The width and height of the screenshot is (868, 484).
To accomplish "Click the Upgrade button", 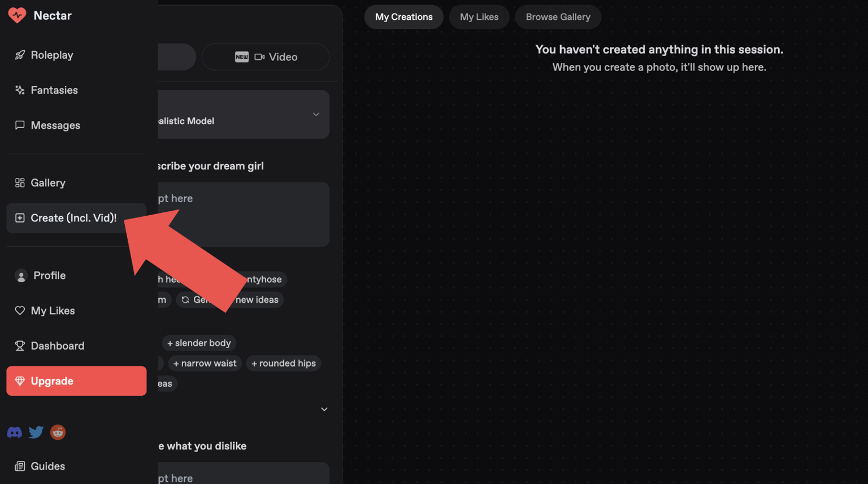I will click(x=76, y=381).
